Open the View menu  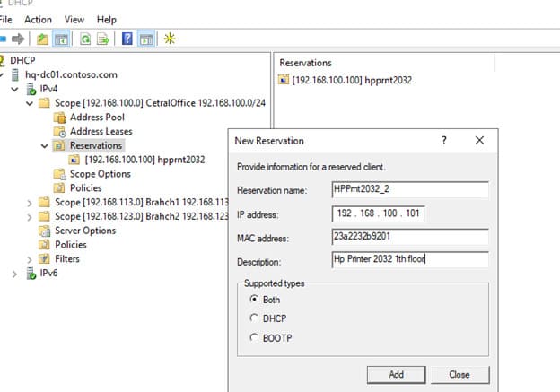[74, 20]
